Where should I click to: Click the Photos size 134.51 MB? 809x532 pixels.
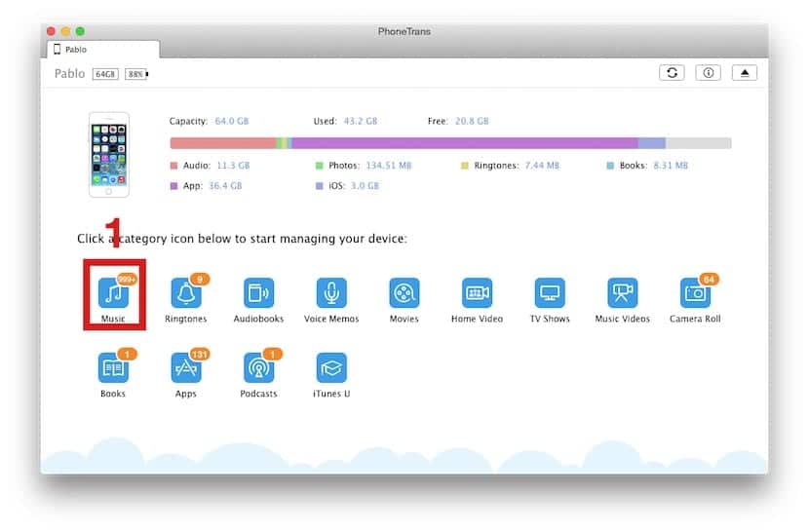pos(389,166)
